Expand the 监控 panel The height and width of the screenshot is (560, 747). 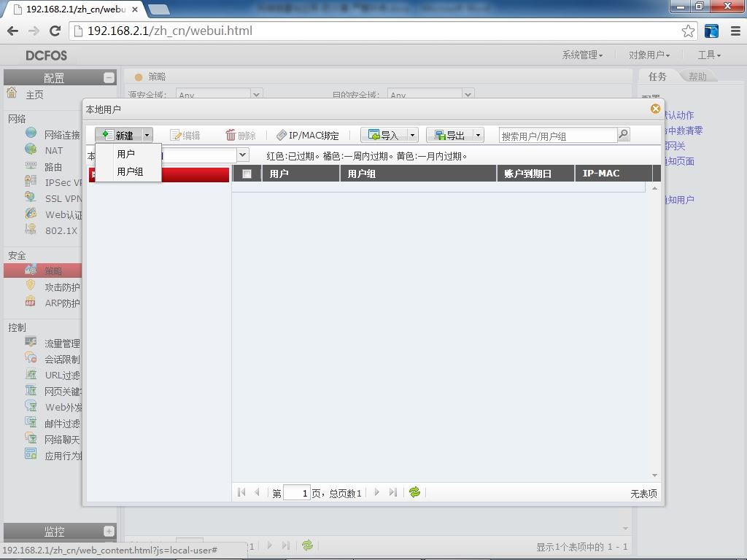[109, 531]
